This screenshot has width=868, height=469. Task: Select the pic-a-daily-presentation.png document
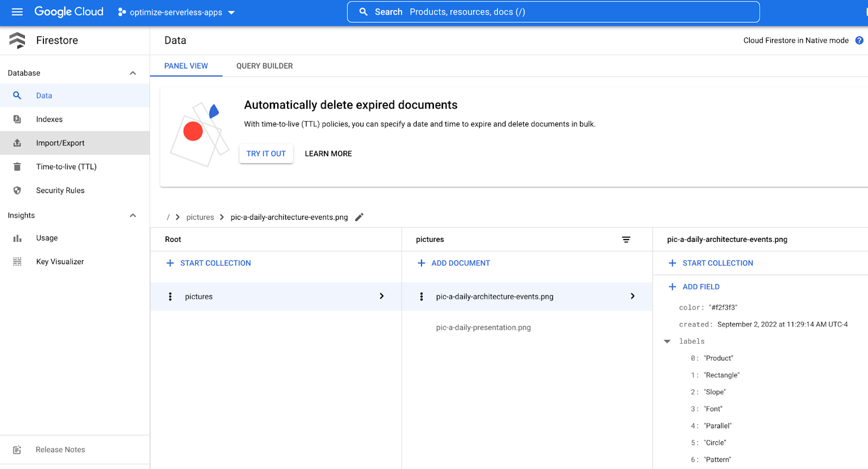pos(483,327)
